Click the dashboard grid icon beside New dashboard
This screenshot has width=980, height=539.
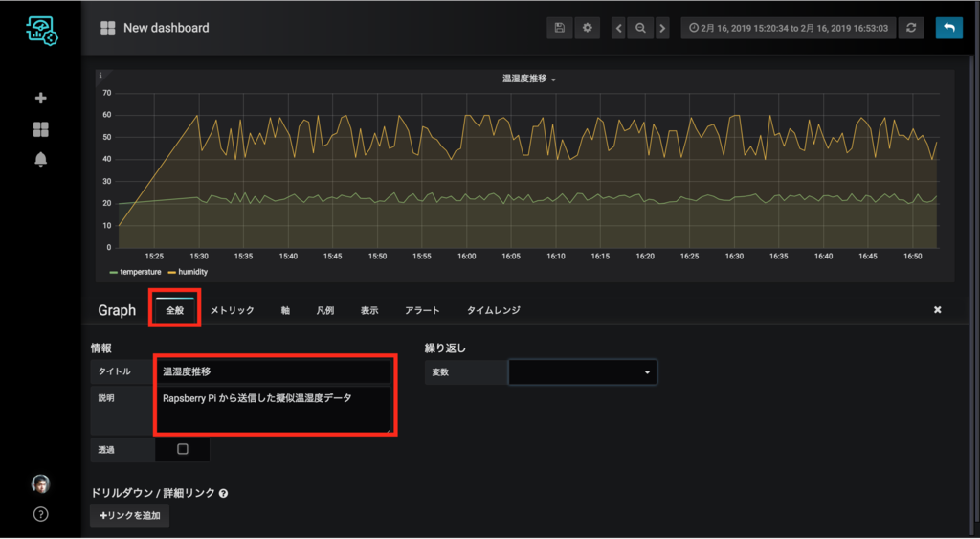108,28
